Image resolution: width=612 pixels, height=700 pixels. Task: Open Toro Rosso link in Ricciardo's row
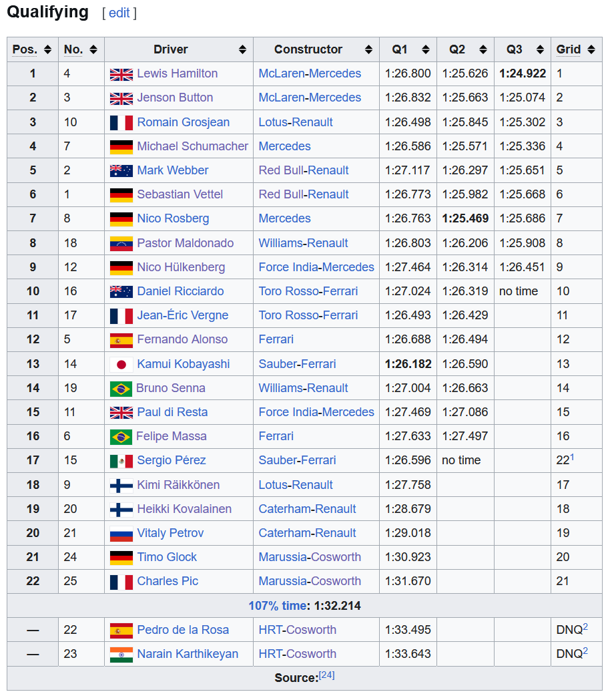pyautogui.click(x=288, y=291)
